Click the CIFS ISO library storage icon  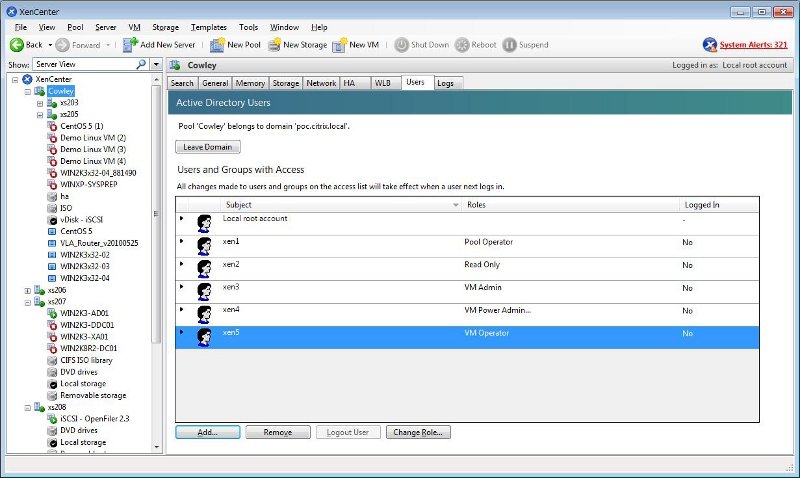(x=52, y=360)
